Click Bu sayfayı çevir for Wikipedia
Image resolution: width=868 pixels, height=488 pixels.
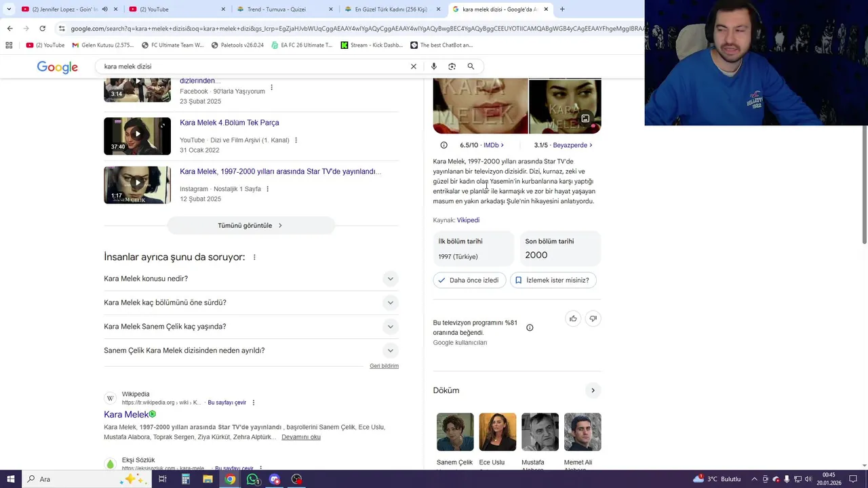pyautogui.click(x=226, y=403)
